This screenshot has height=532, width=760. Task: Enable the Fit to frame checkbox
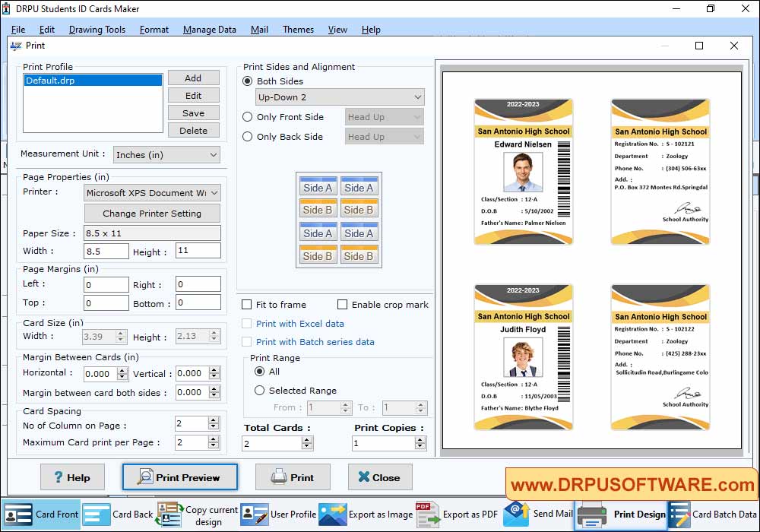click(247, 304)
